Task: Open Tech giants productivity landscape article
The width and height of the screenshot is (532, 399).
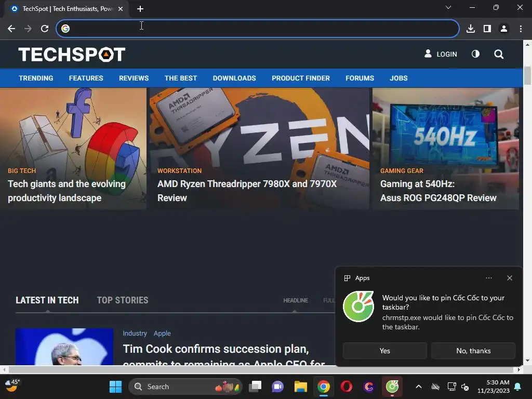Action: coord(66,191)
